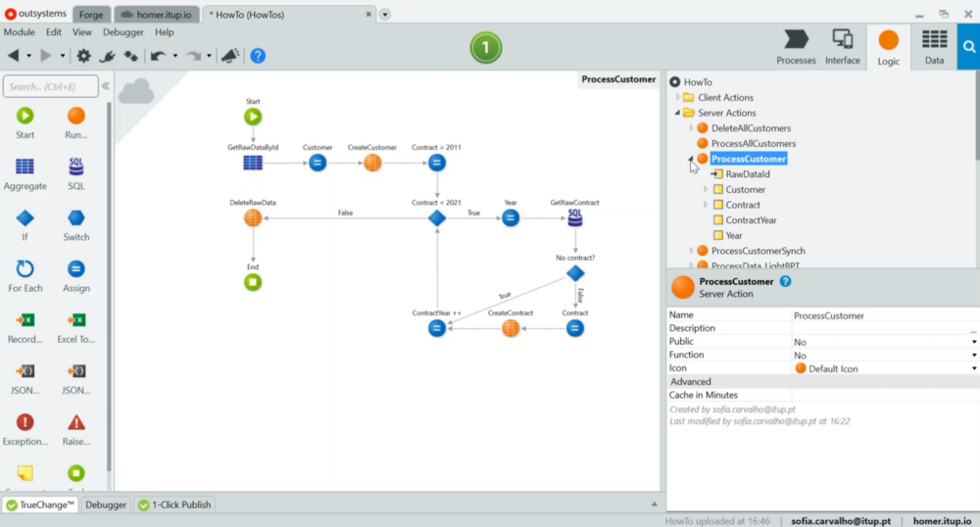Open the help question mark icon
This screenshot has width=980, height=527.
click(x=258, y=56)
